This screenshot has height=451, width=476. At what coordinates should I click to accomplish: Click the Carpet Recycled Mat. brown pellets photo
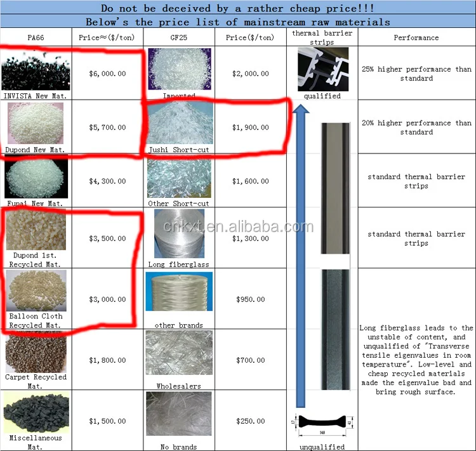(x=36, y=353)
